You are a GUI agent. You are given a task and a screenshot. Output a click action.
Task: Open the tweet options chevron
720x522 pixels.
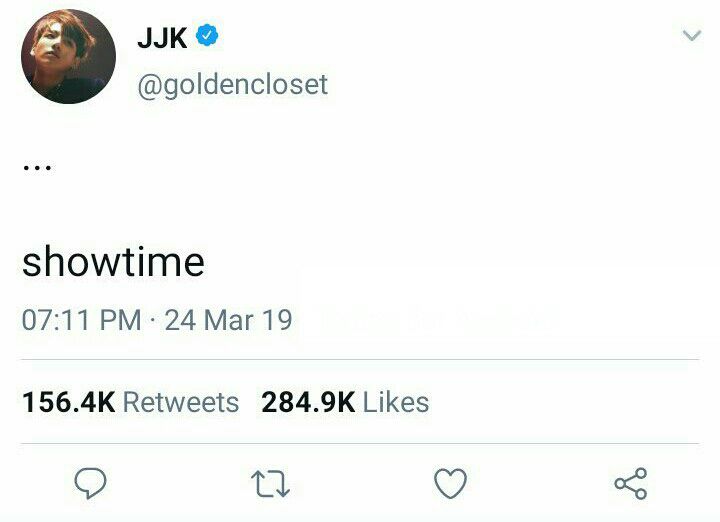tap(692, 35)
